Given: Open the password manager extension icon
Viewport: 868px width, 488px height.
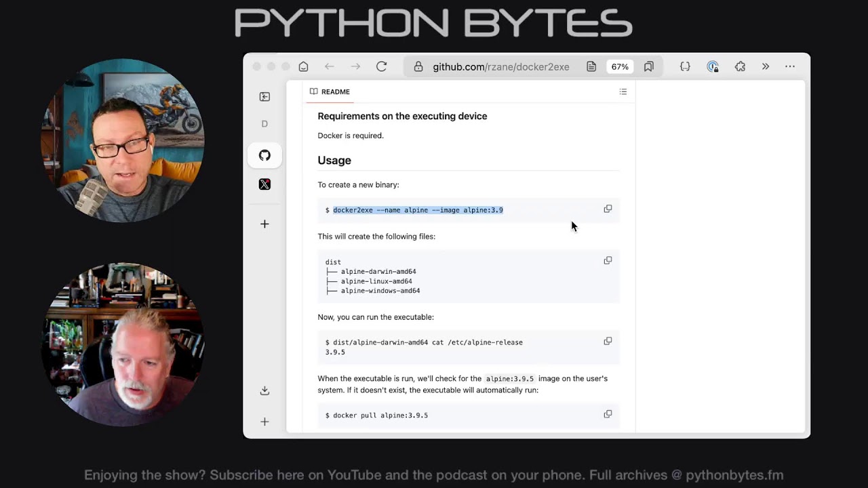Looking at the screenshot, I should [712, 66].
